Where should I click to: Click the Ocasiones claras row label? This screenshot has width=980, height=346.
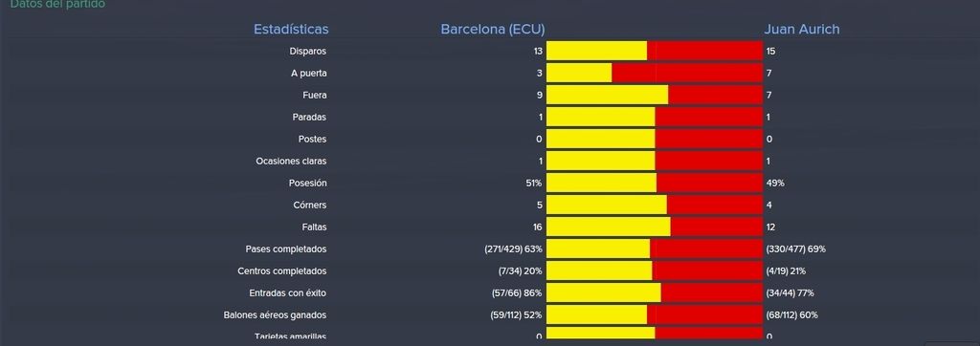pos(291,162)
